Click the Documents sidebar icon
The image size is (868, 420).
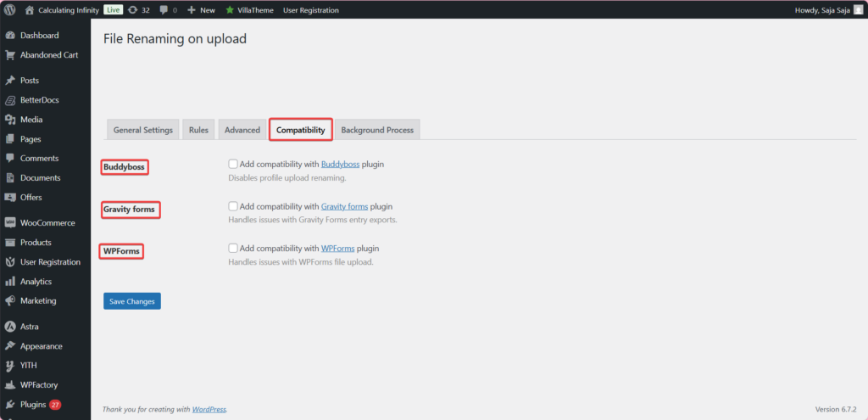pos(10,178)
